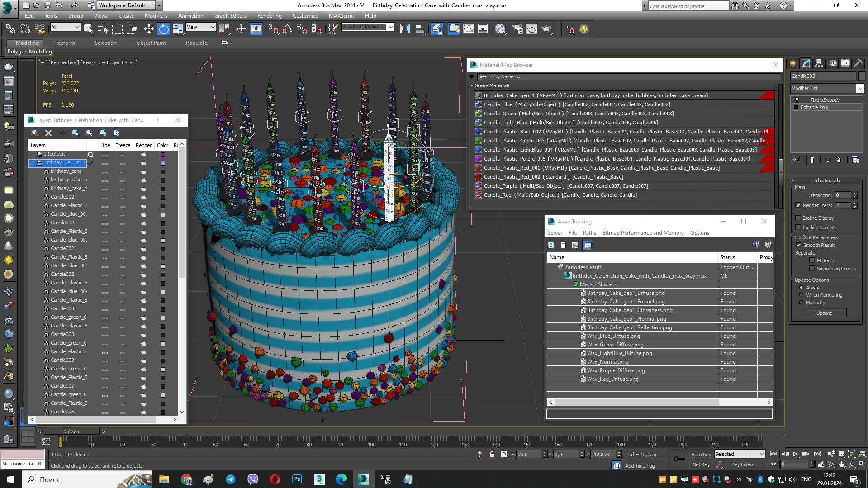Open the Graph Editors menu
This screenshot has width=868, height=488.
pyautogui.click(x=230, y=16)
